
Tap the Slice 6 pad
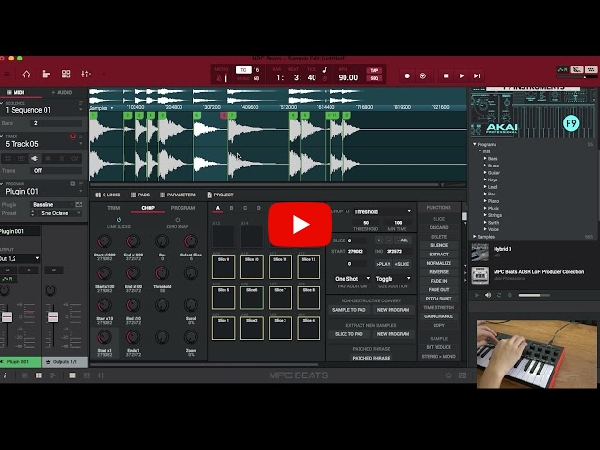pyautogui.click(x=252, y=297)
